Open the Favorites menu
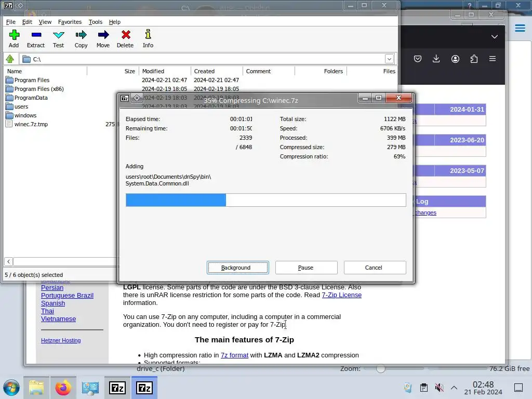This screenshot has height=399, width=532. [70, 22]
